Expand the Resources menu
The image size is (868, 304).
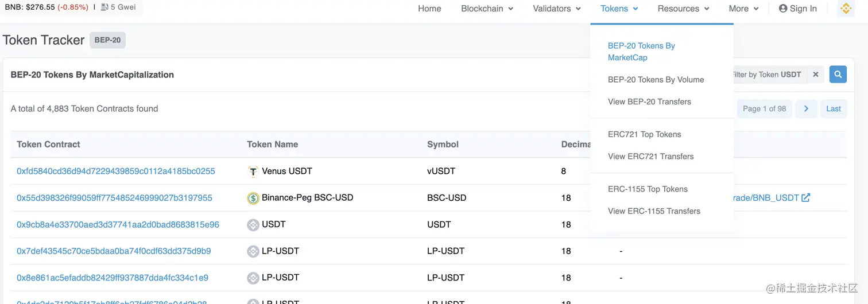click(x=683, y=9)
